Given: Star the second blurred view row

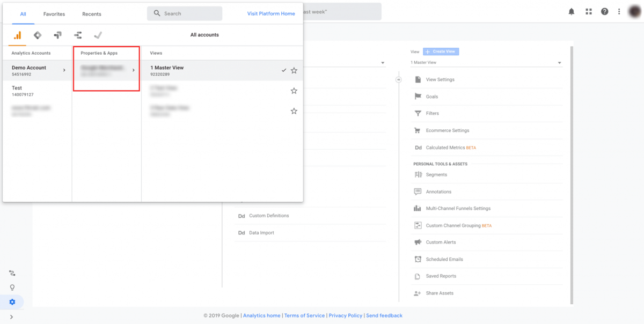Looking at the screenshot, I should click(x=294, y=91).
